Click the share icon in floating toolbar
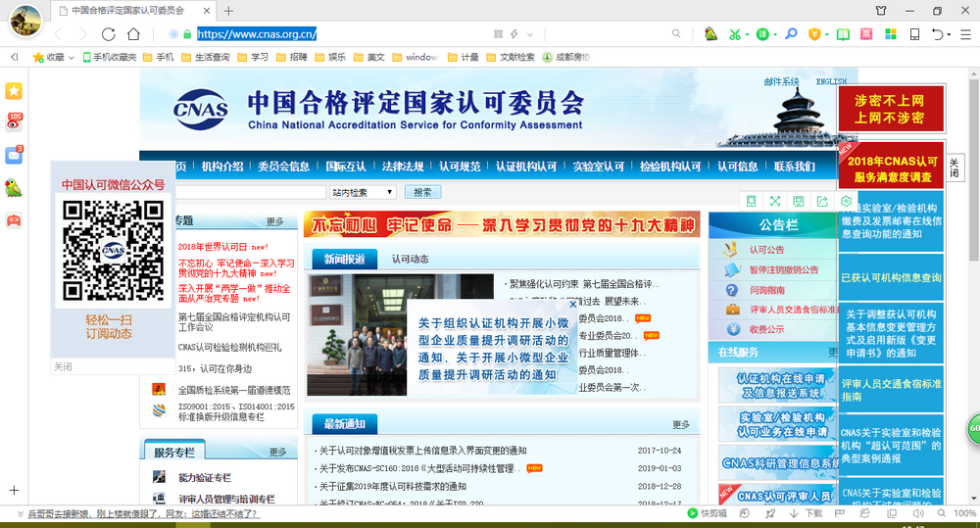Viewport: 980px width, 528px height. click(822, 201)
